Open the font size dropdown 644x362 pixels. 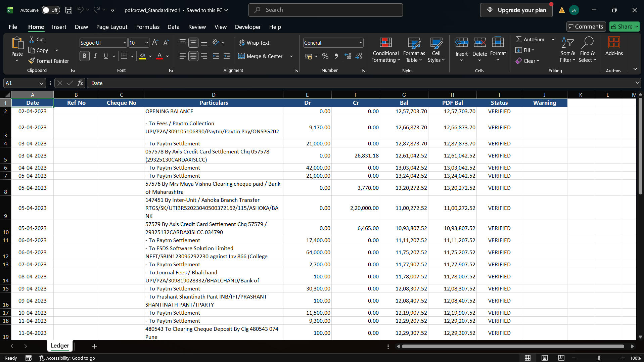(147, 43)
